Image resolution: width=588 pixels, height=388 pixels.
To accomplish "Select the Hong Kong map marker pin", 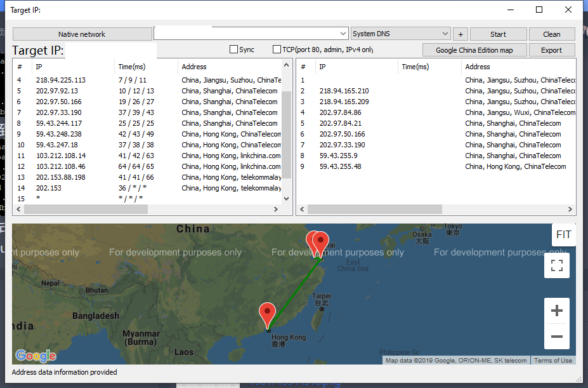I will [x=268, y=315].
